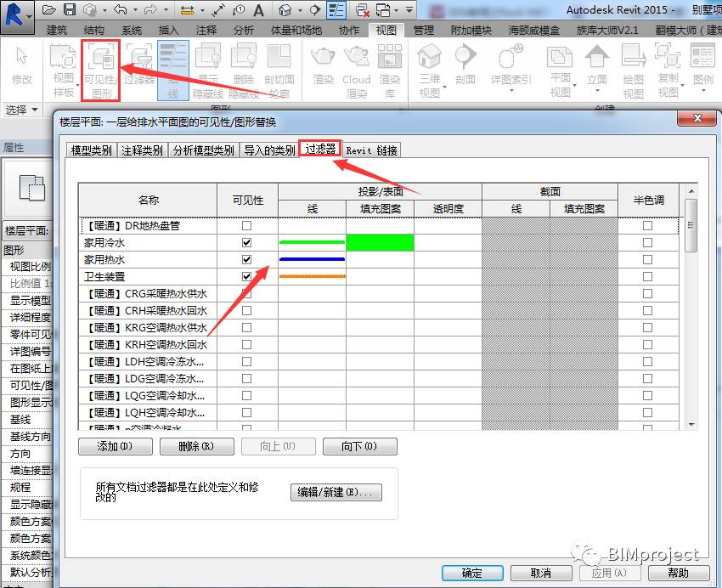
Task: Expand the 复制视图 dropdown
Action: point(682,86)
